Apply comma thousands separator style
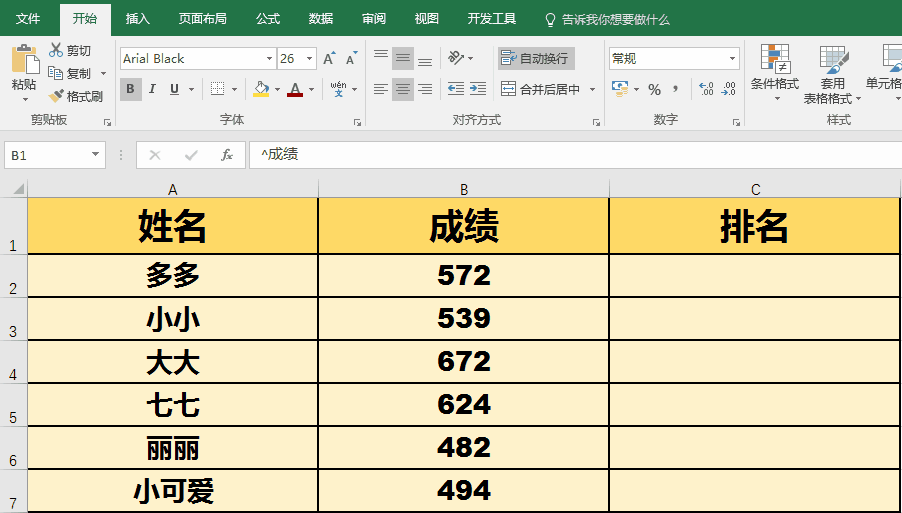Screen dimensions: 902x513 point(675,89)
